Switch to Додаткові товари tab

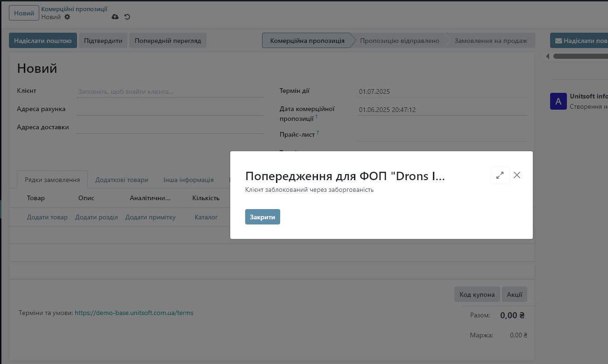click(121, 180)
